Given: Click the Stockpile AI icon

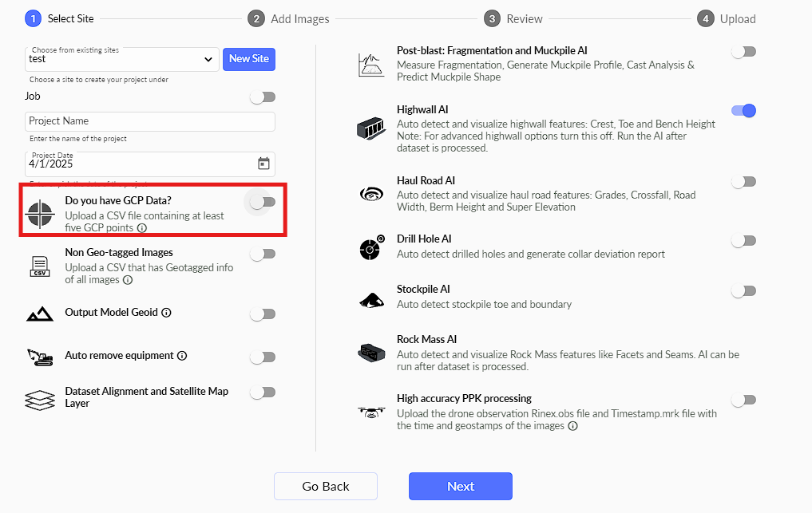Looking at the screenshot, I should [371, 299].
